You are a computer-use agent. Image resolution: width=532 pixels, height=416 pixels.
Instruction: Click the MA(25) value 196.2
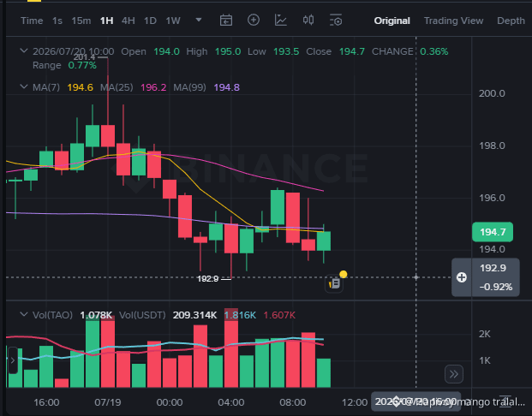click(x=153, y=87)
